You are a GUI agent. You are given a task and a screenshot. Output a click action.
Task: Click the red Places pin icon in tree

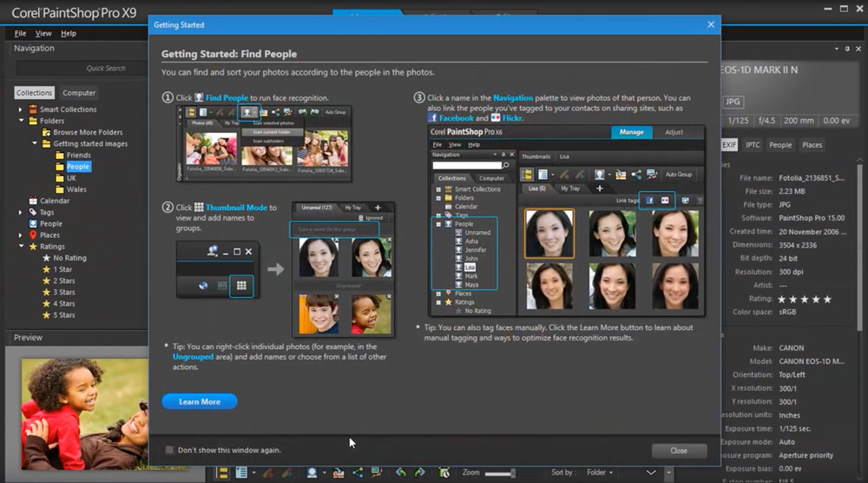click(33, 235)
